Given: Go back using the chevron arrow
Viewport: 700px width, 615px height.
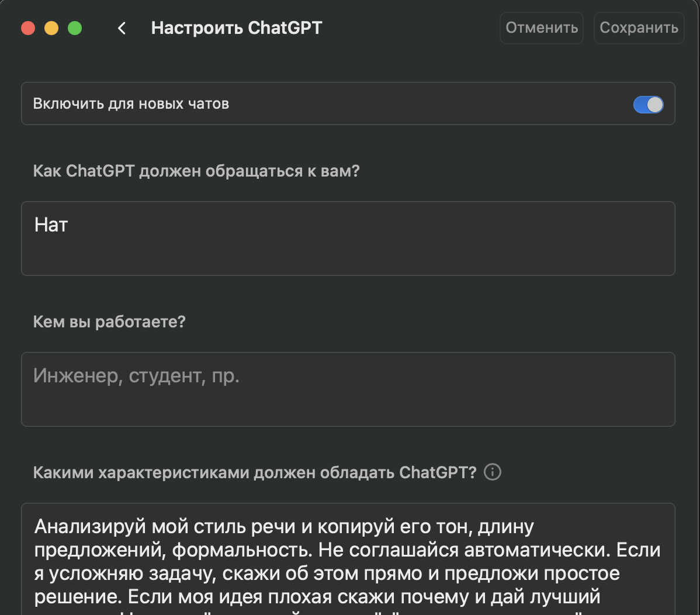Looking at the screenshot, I should pyautogui.click(x=122, y=28).
